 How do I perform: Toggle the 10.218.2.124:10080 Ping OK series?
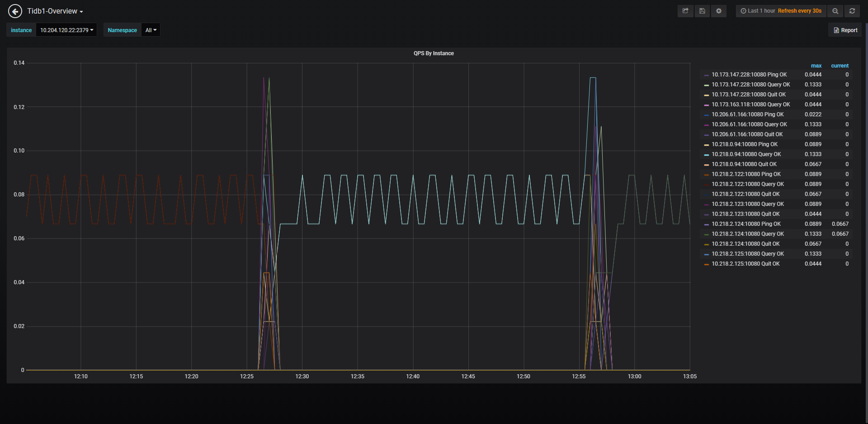click(746, 224)
